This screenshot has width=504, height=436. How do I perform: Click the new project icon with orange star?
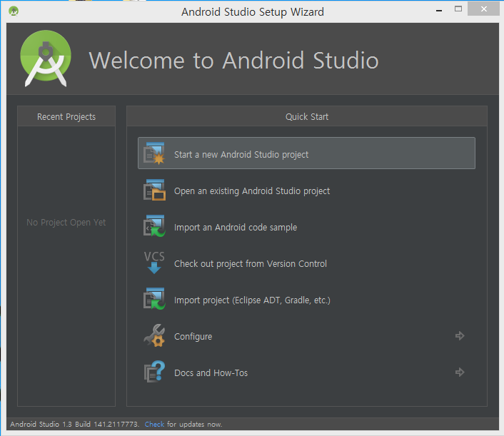[x=154, y=153]
